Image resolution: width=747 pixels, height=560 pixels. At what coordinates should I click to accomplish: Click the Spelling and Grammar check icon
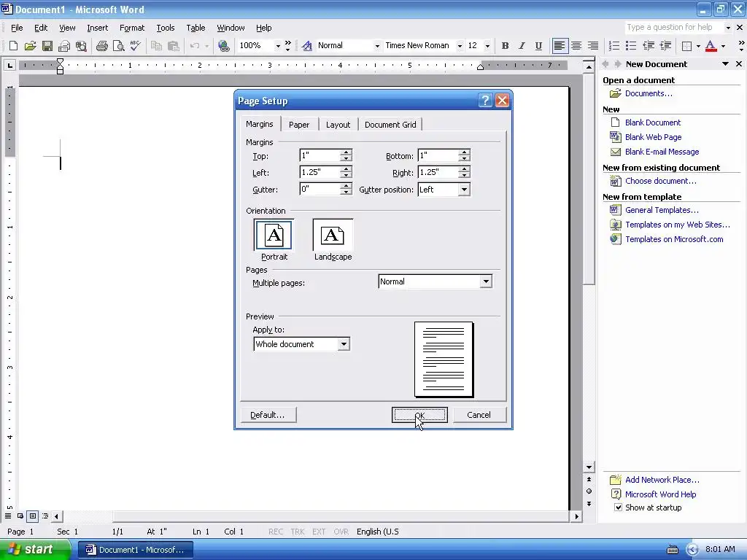coord(135,46)
